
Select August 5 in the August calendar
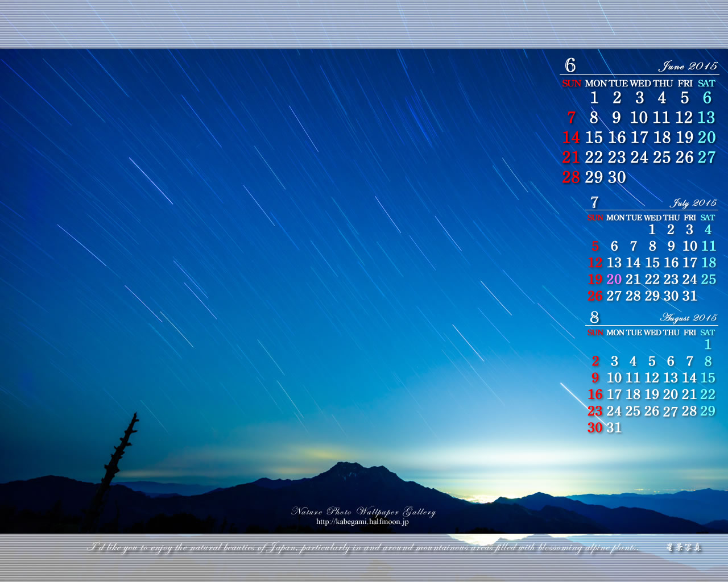(652, 361)
